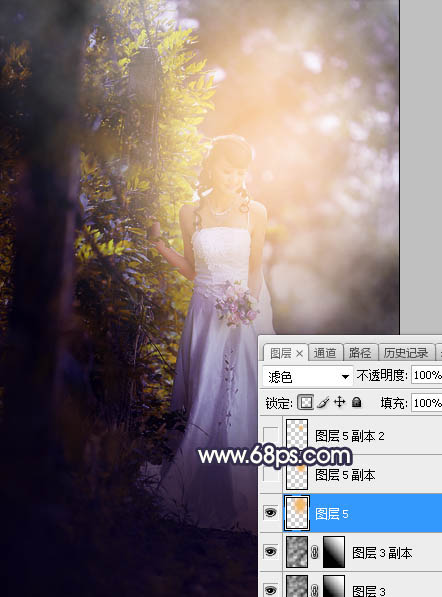Open the 滤色 blend mode dropdown
This screenshot has height=597, width=442.
coord(308,376)
